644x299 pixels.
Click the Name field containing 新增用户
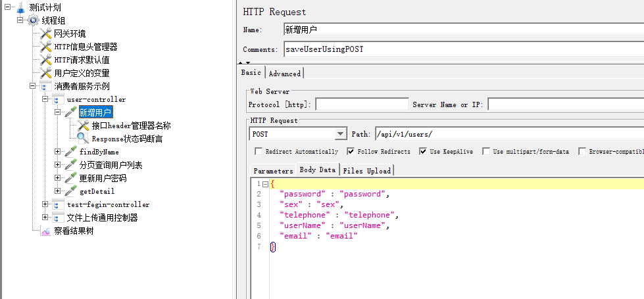coord(464,30)
